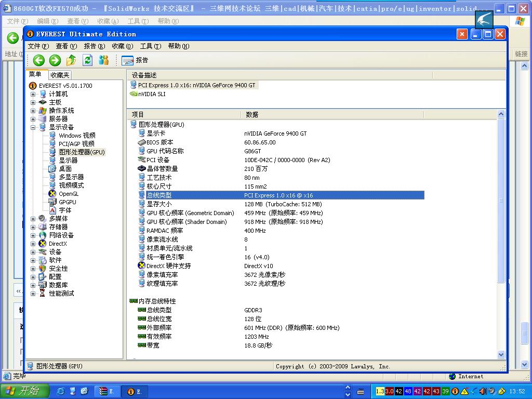Click the 数据库 database icon
Image resolution: width=532 pixels, height=399 pixels.
tap(43, 285)
